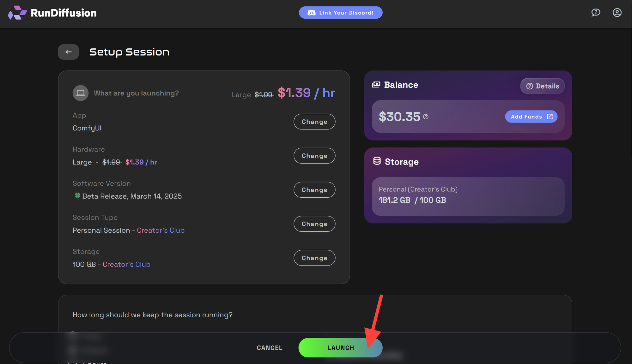Open the help chat bubble icon
The height and width of the screenshot is (364, 632).
[595, 12]
